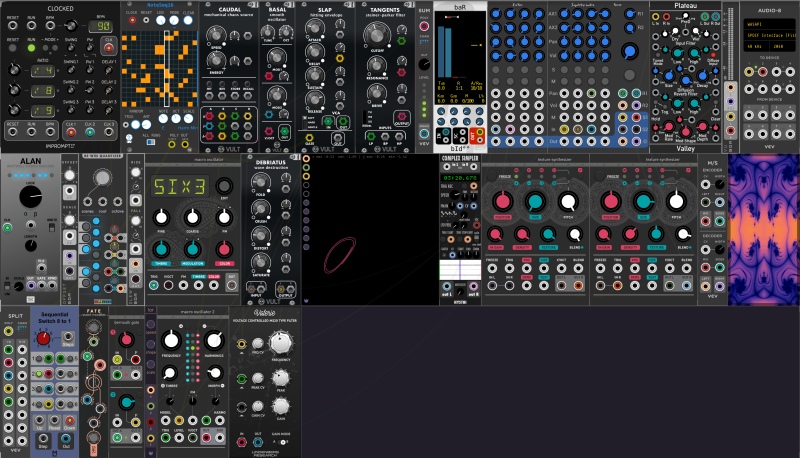The image size is (800, 458).
Task: Toggle the ALL/ROWS switch on NoteSeq16
Action: (151, 142)
